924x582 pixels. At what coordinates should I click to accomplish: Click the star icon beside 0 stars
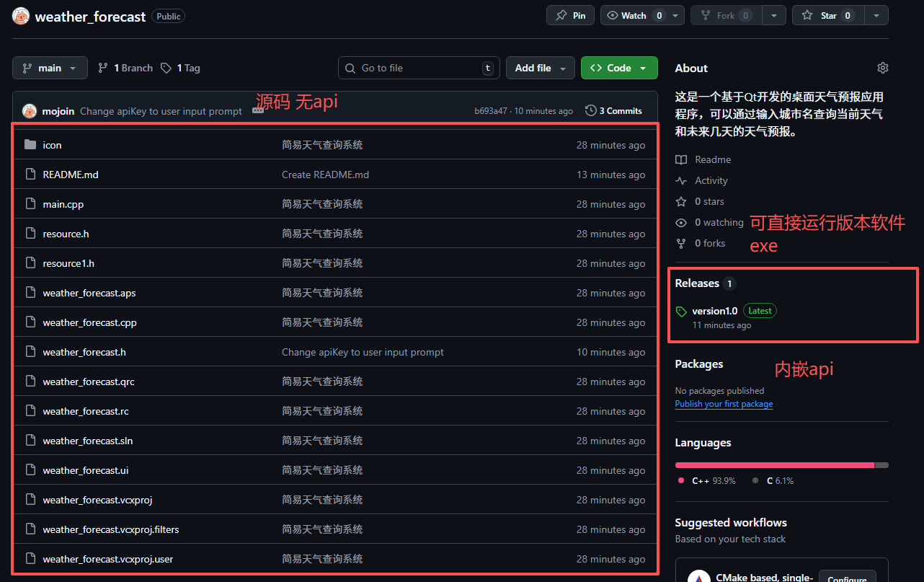[x=681, y=201]
